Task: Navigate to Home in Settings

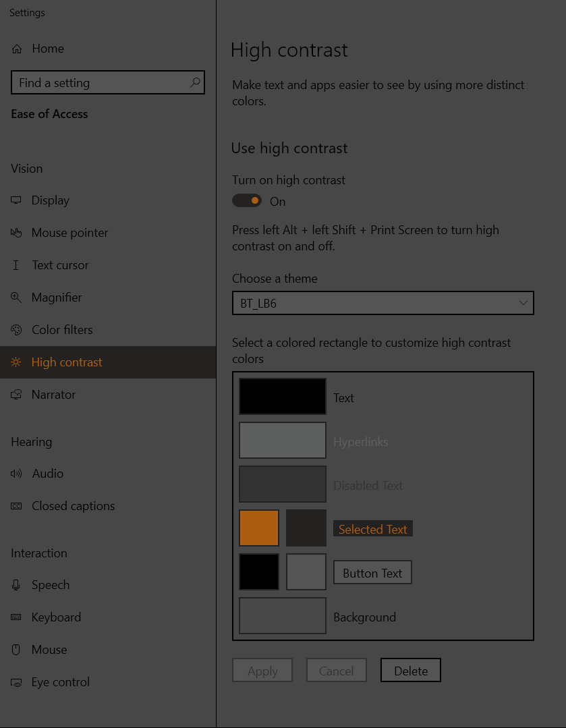Action: pyautogui.click(x=47, y=49)
